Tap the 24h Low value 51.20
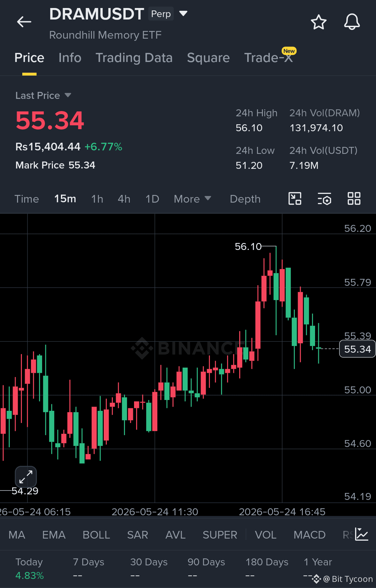Image resolution: width=376 pixels, height=588 pixels. click(x=249, y=165)
